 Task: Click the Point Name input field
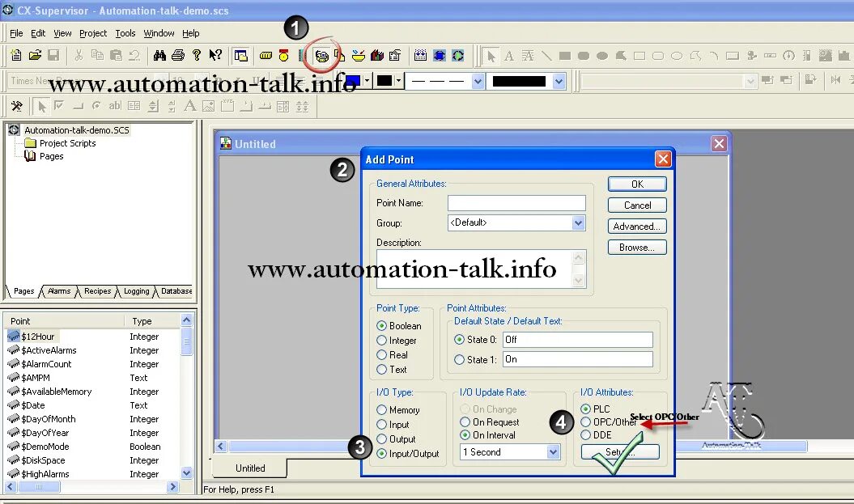tap(516, 203)
